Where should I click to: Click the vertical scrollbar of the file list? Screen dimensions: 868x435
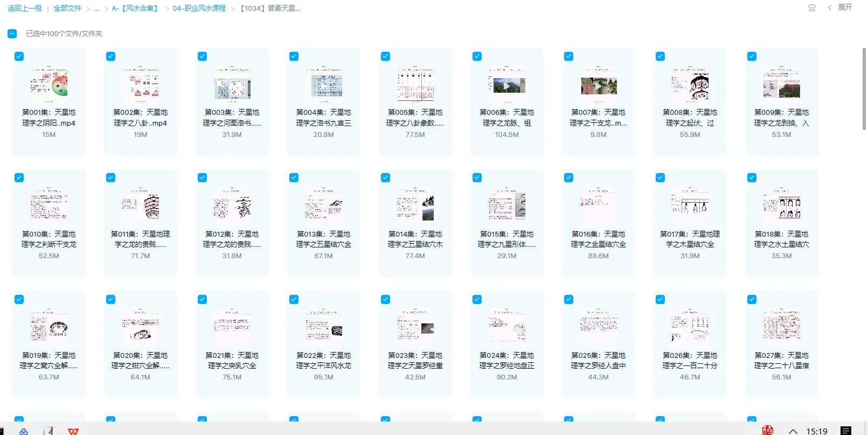(864, 89)
